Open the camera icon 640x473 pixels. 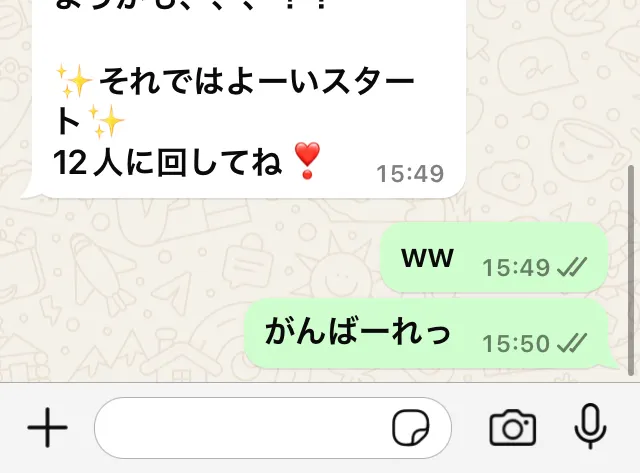pyautogui.click(x=513, y=427)
